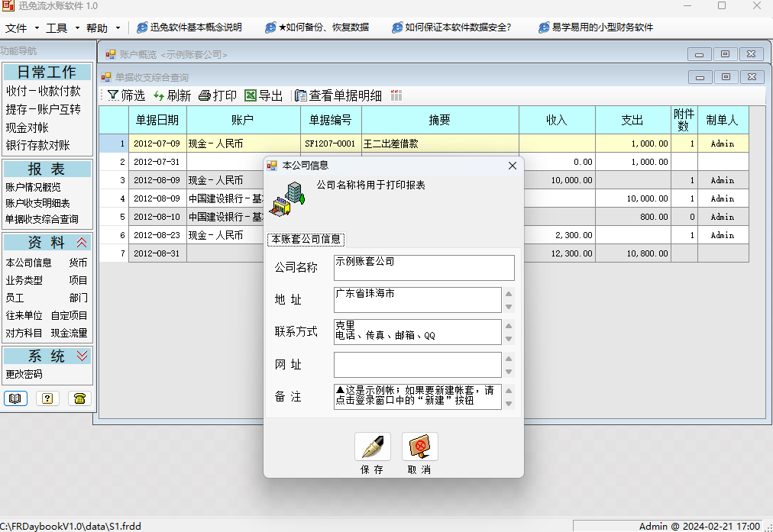773x532 pixels.
Task: Select the 本账套公司信息 tab
Action: tap(306, 237)
